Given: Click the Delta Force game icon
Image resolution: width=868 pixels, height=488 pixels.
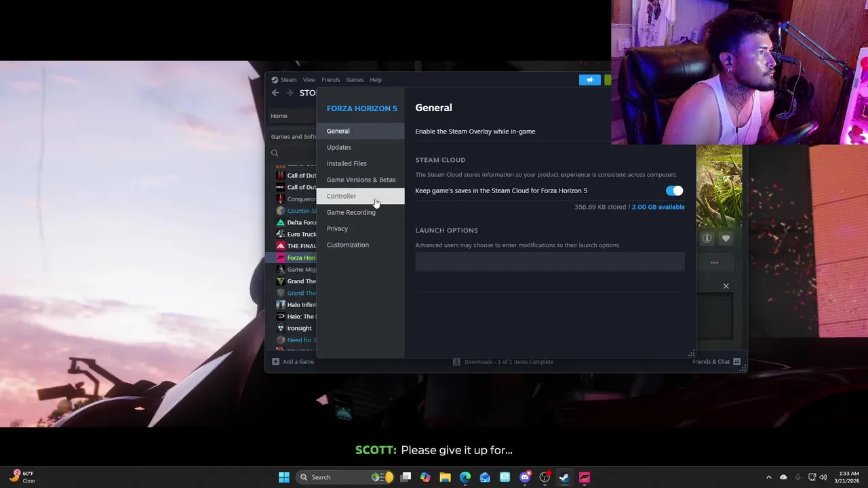Looking at the screenshot, I should [x=281, y=222].
